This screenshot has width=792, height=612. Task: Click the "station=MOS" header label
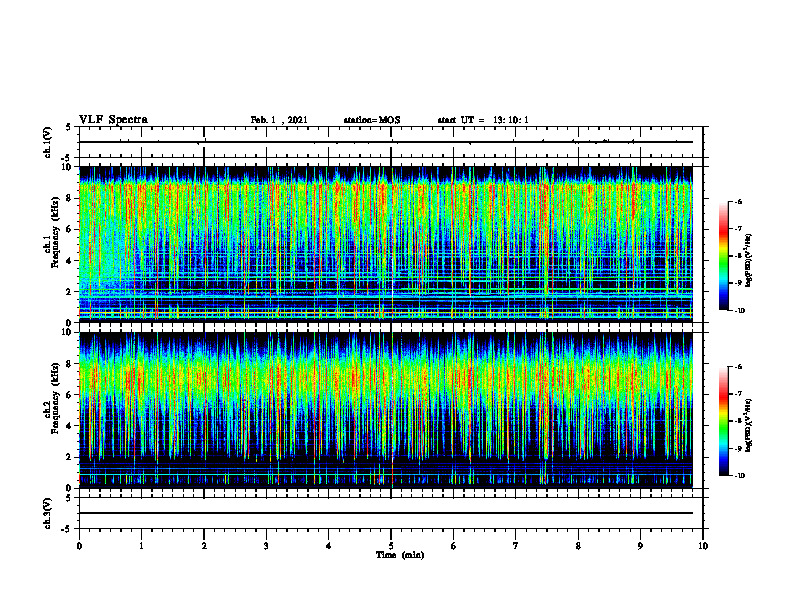click(372, 120)
